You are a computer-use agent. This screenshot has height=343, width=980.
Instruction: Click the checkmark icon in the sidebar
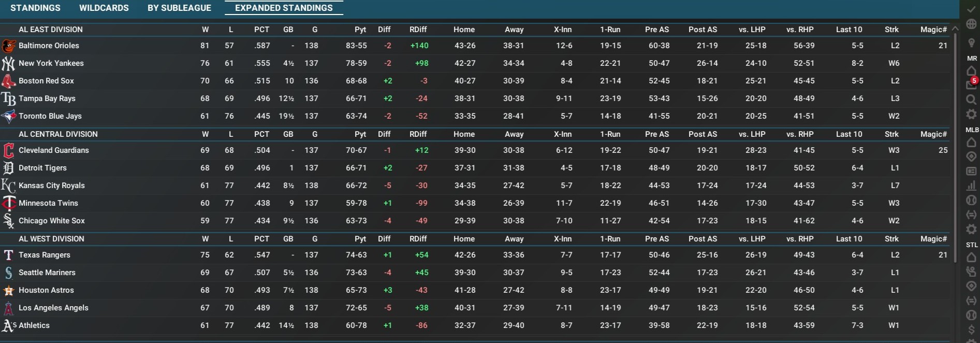(971, 9)
